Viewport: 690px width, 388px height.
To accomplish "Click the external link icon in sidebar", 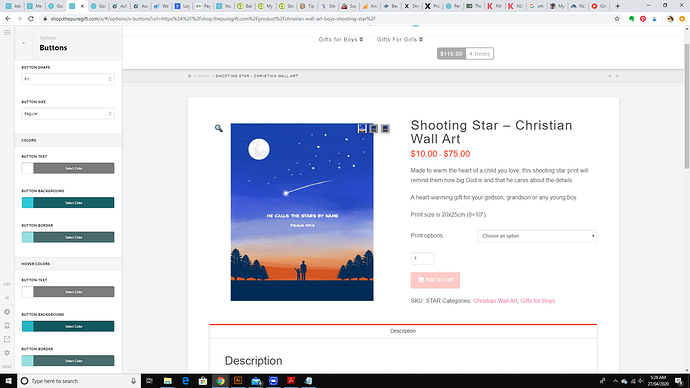I will 7,339.
